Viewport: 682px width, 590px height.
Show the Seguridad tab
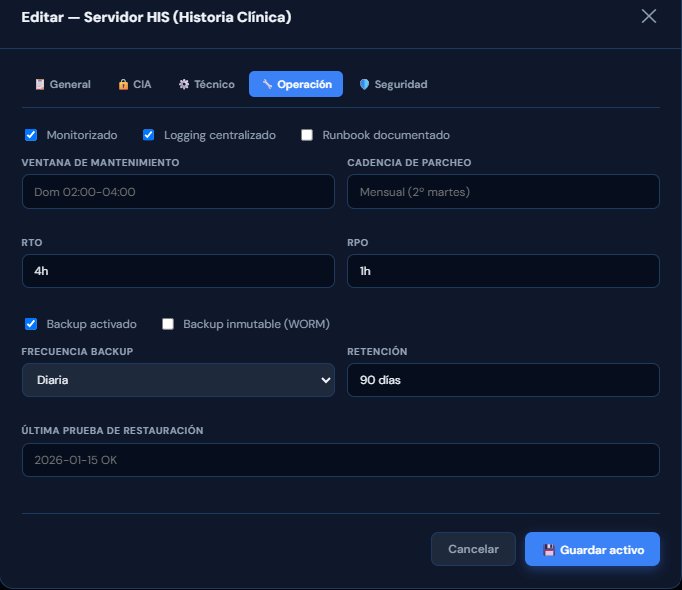393,84
